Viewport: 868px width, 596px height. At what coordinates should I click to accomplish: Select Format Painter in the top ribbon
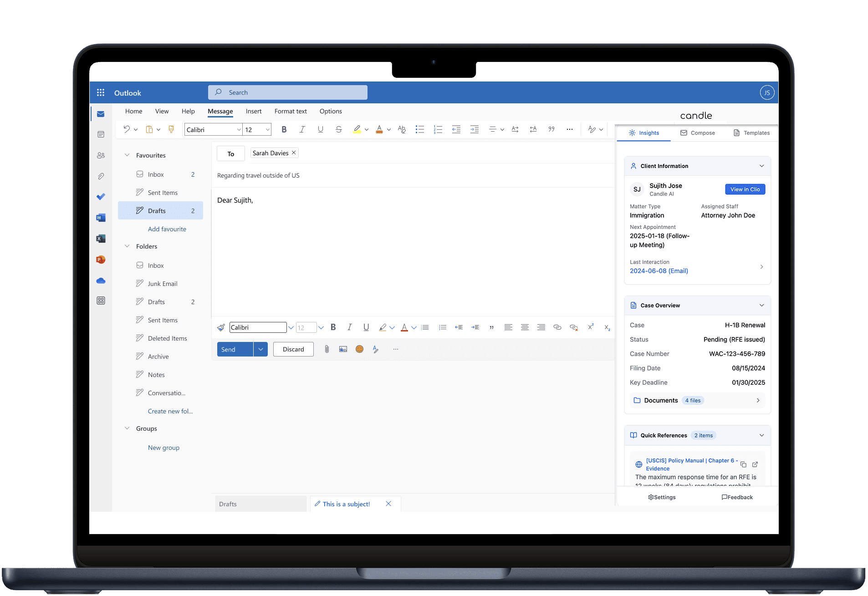tap(171, 129)
